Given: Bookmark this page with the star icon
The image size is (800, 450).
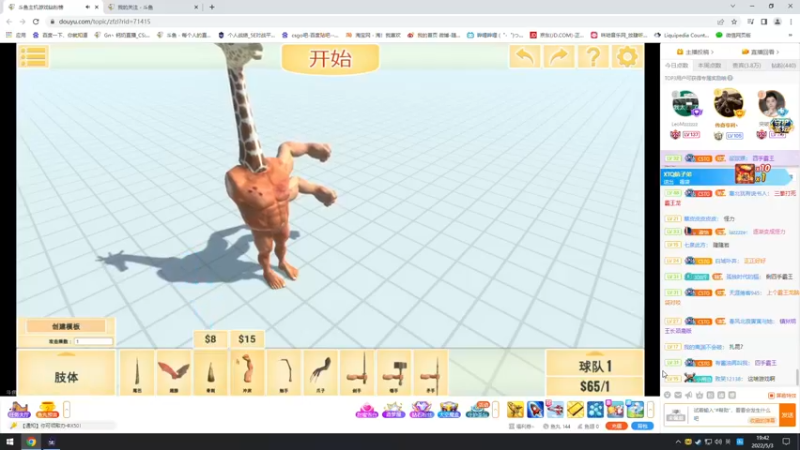Looking at the screenshot, I should pos(734,21).
